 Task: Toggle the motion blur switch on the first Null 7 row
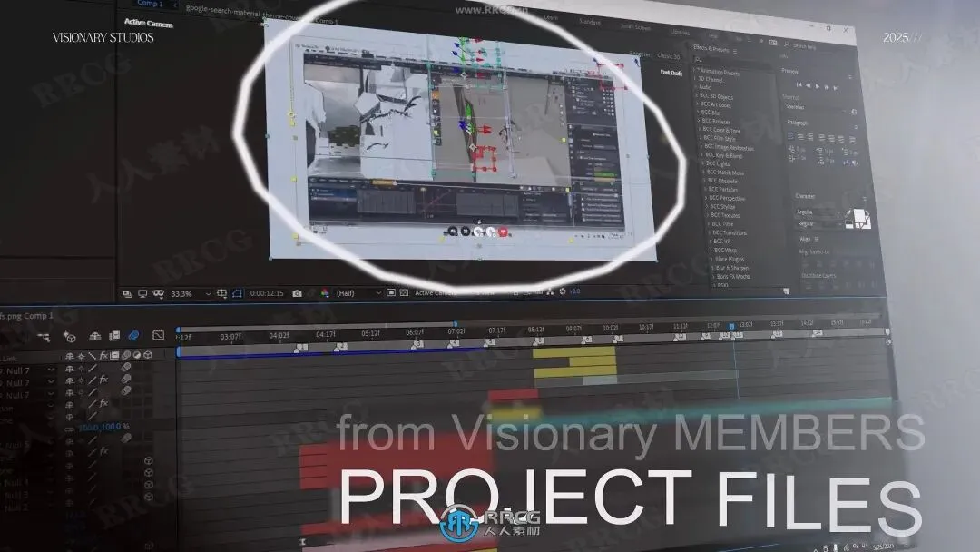pos(126,368)
